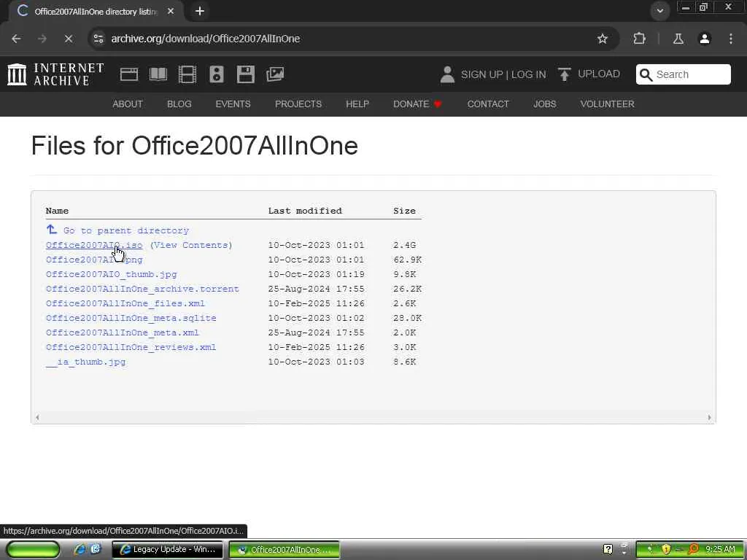Open Office2007AllInOne_meta.xml link

point(123,332)
